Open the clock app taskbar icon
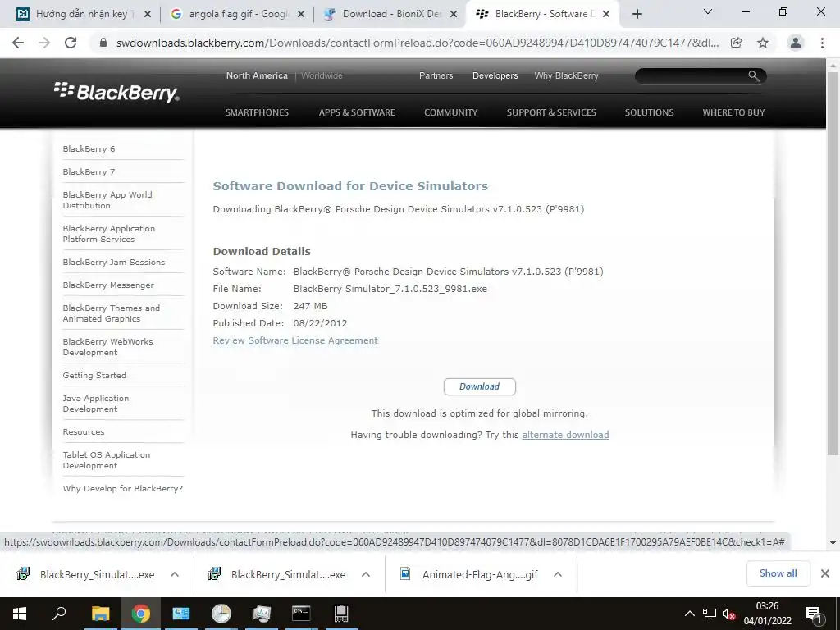The image size is (840, 630). pyautogui.click(x=221, y=614)
